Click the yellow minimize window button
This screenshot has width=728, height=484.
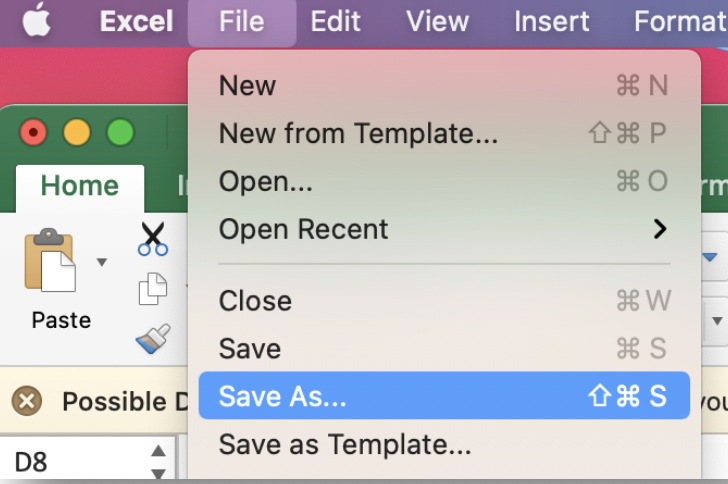[77, 132]
